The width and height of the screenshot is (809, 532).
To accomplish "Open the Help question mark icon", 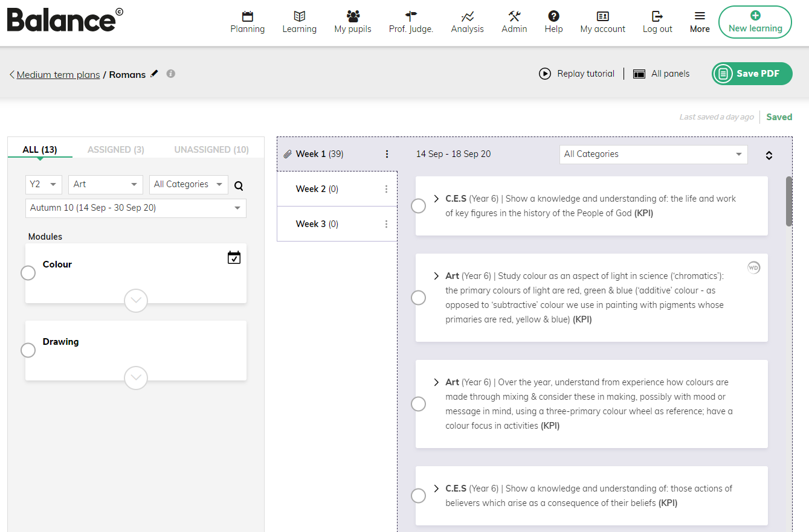I will [553, 16].
